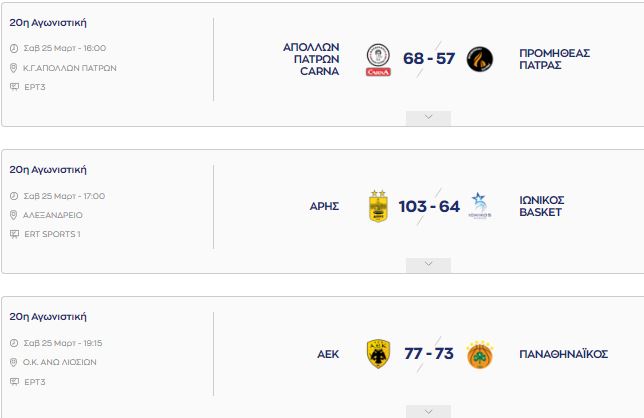Click the 77 - 73 match score

pyautogui.click(x=429, y=354)
